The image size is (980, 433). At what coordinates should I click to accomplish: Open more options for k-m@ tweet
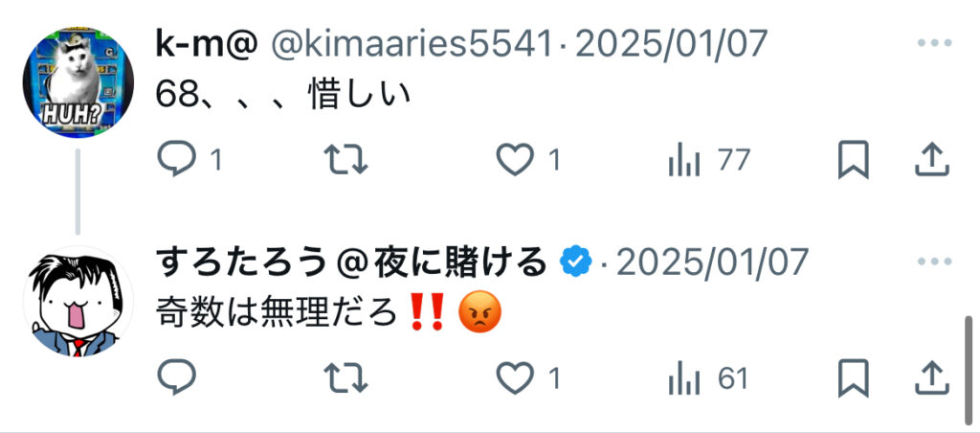[x=934, y=43]
